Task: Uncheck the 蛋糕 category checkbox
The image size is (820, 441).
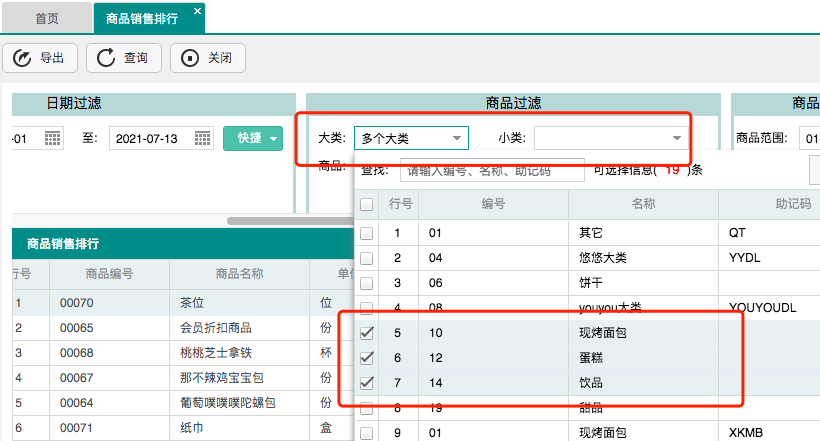Action: pos(366,358)
